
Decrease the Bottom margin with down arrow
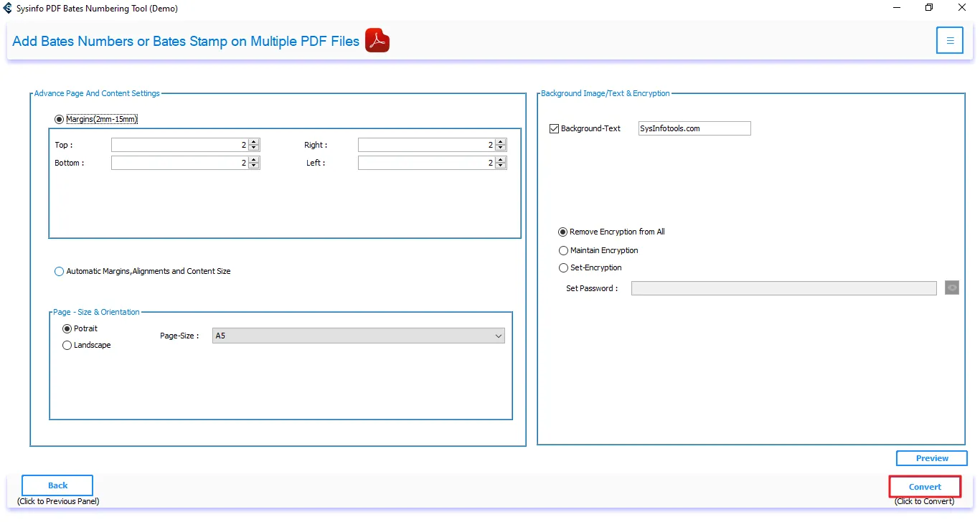[254, 166]
